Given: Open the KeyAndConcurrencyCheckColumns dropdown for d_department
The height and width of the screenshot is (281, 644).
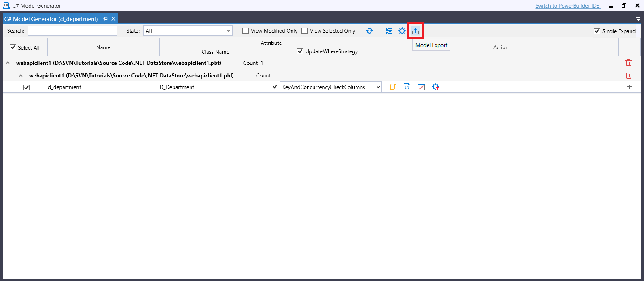Looking at the screenshot, I should point(378,86).
